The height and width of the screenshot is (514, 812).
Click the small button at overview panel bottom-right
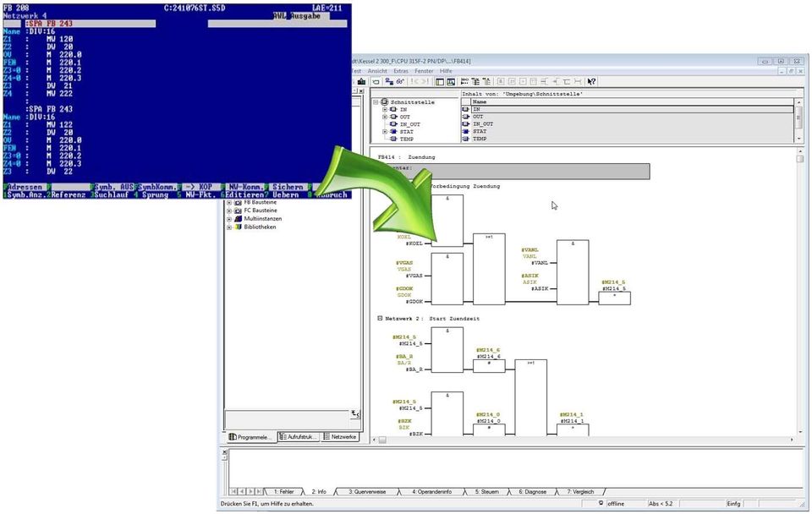(354, 414)
